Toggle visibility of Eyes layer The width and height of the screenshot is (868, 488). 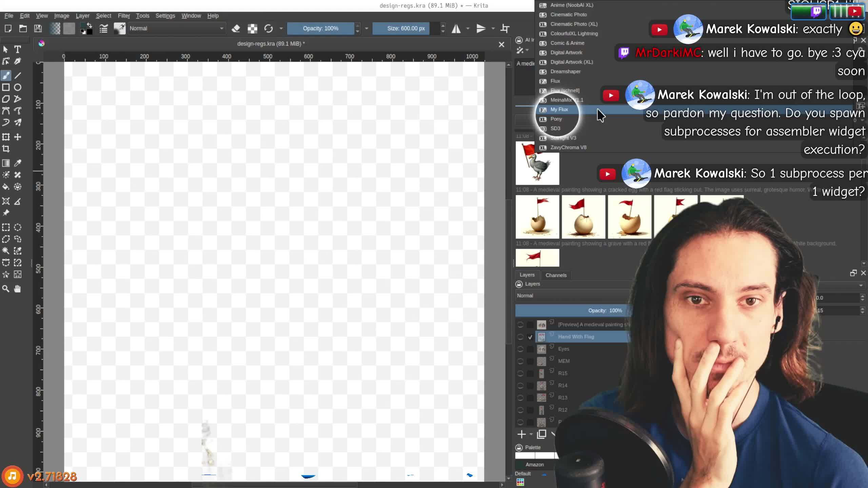click(520, 349)
